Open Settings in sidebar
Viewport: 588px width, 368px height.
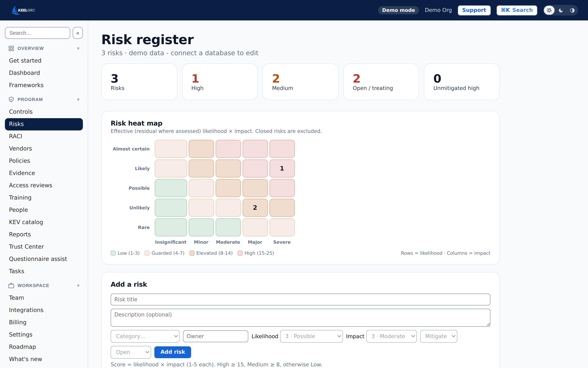coord(44,335)
